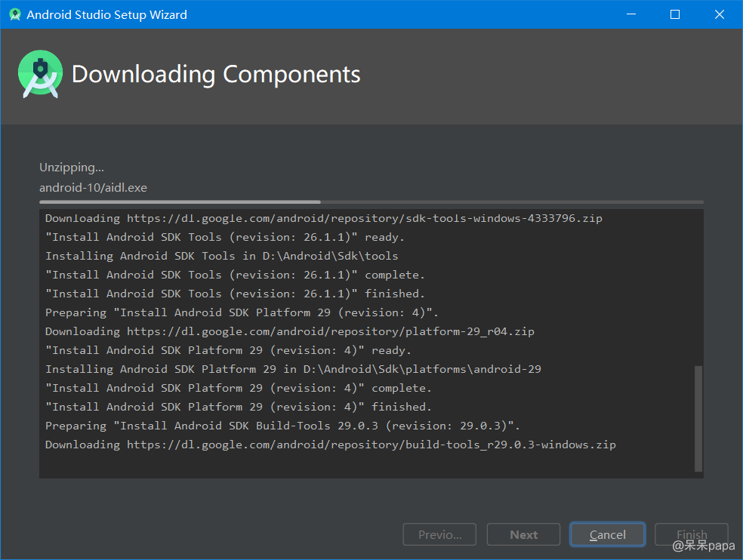743x560 pixels.
Task: Click the 'SDK Platform 29 (revision: 4)" finished.' line
Action: 239,408
